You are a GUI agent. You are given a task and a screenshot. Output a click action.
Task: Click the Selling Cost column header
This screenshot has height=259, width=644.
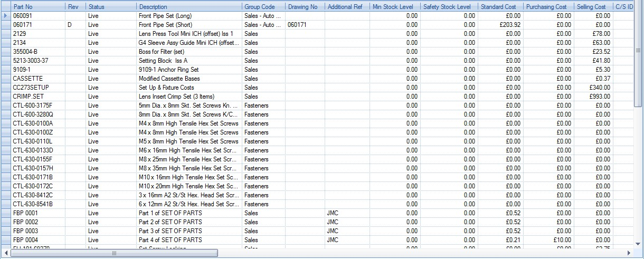pos(593,7)
